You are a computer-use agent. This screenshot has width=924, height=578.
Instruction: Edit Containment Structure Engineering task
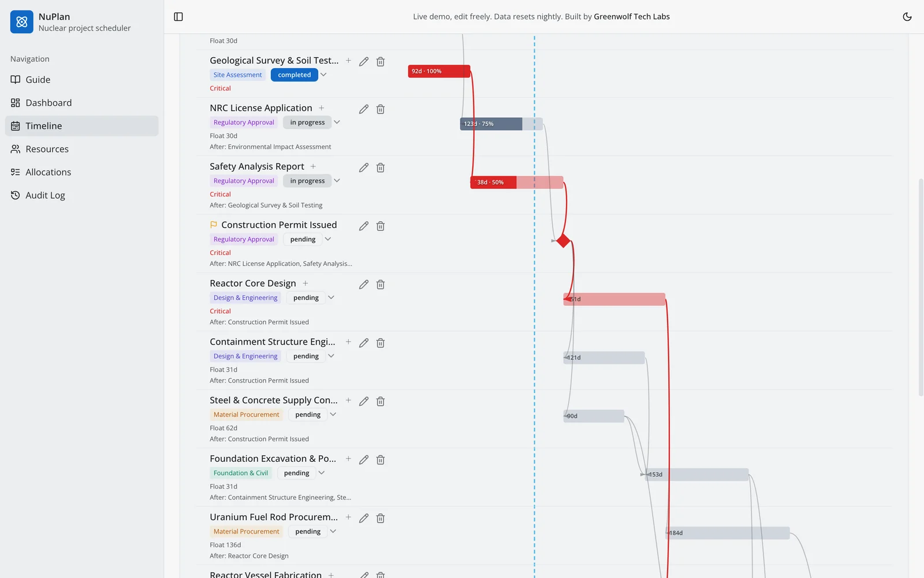tap(364, 343)
